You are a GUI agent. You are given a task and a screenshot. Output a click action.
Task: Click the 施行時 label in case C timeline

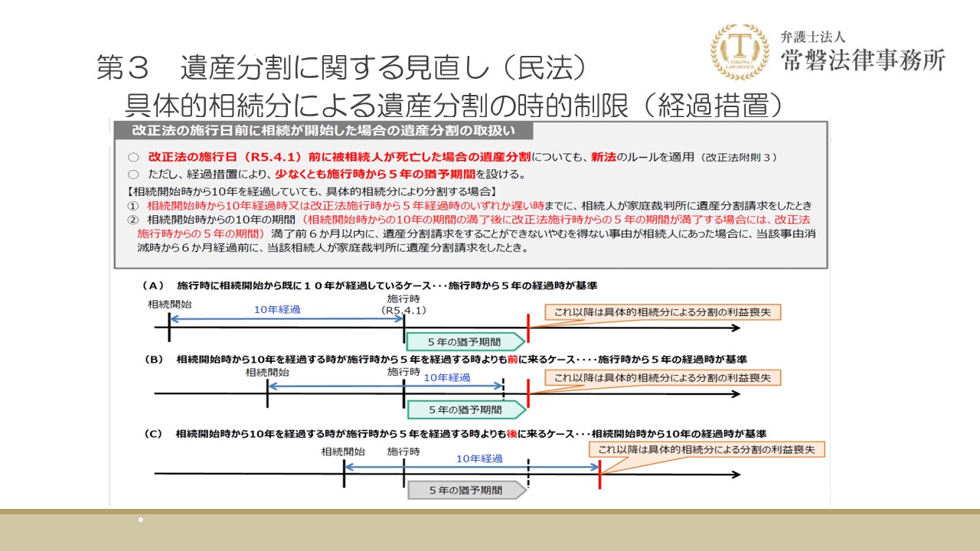tap(403, 452)
